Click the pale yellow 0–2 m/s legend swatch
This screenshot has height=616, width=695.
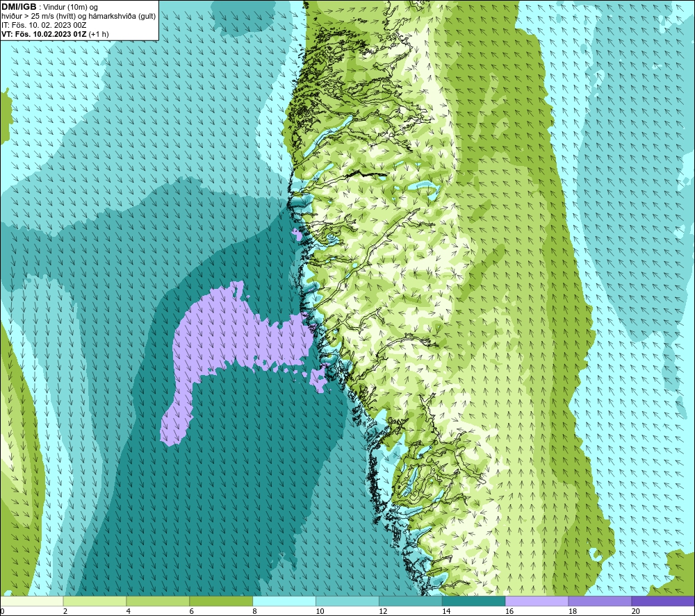click(32, 601)
